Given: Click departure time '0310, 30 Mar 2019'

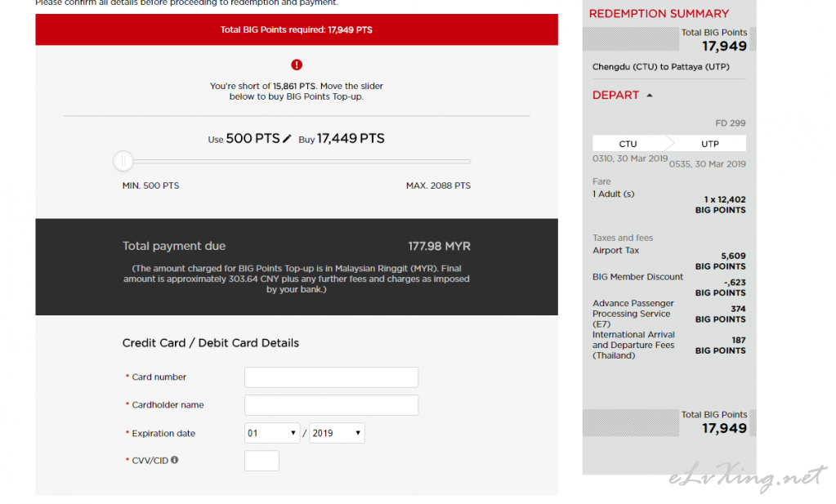Looking at the screenshot, I should (630, 158).
